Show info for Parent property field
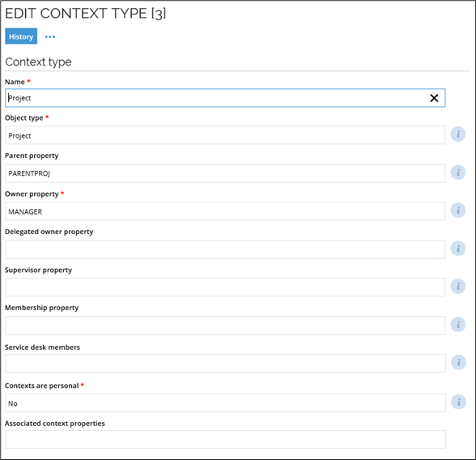 458,172
